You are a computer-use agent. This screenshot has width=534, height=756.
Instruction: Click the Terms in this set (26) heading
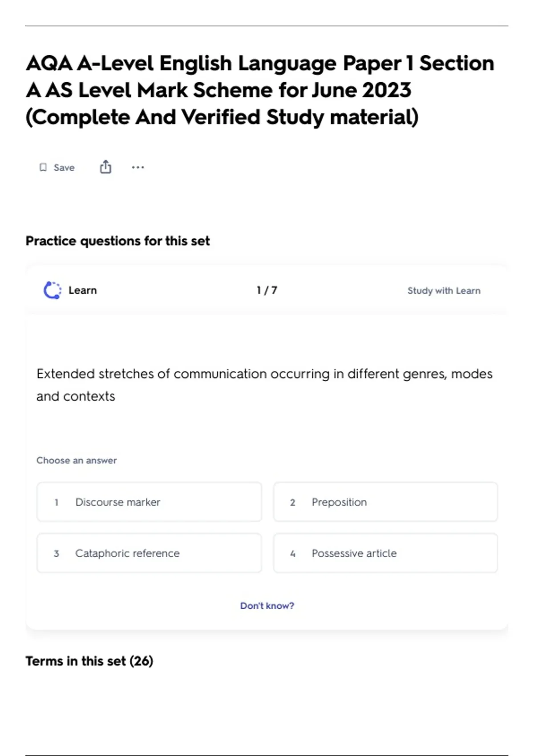[x=89, y=661]
